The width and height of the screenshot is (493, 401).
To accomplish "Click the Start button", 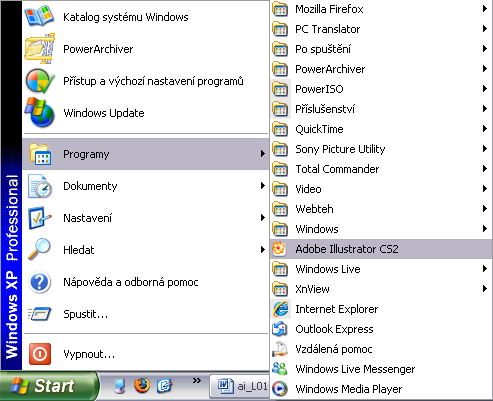I will 49,386.
